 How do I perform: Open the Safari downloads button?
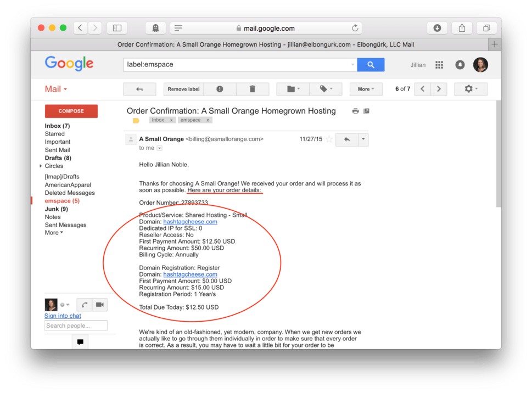click(437, 28)
